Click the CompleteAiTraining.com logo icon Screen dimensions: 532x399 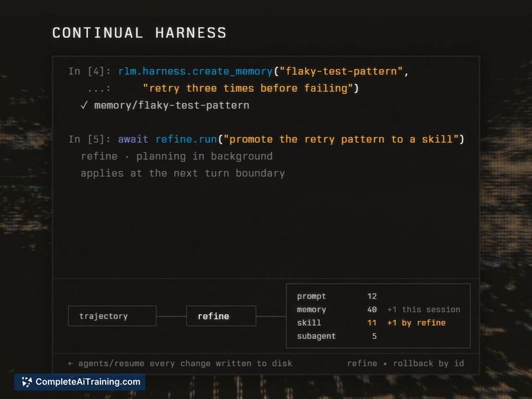(x=27, y=382)
